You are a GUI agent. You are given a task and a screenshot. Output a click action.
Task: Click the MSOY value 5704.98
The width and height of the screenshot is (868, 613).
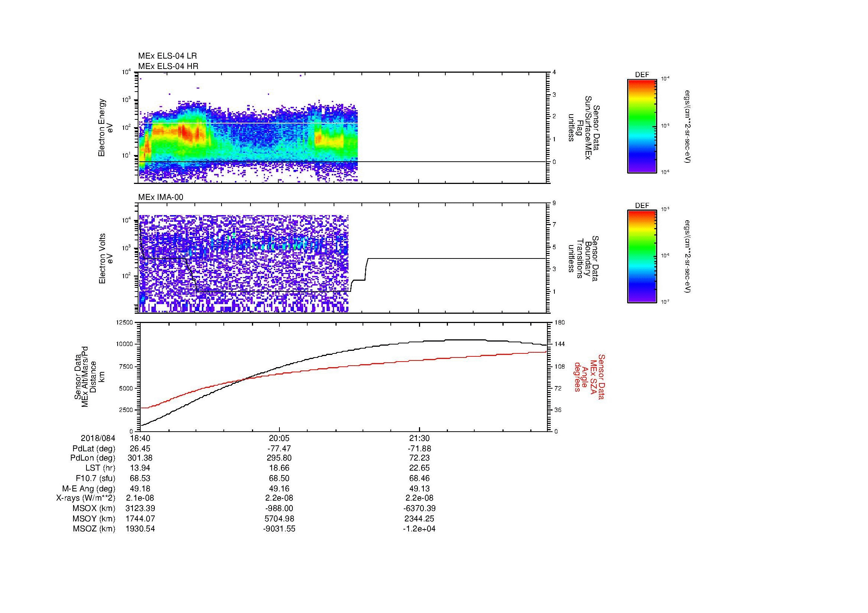click(279, 518)
